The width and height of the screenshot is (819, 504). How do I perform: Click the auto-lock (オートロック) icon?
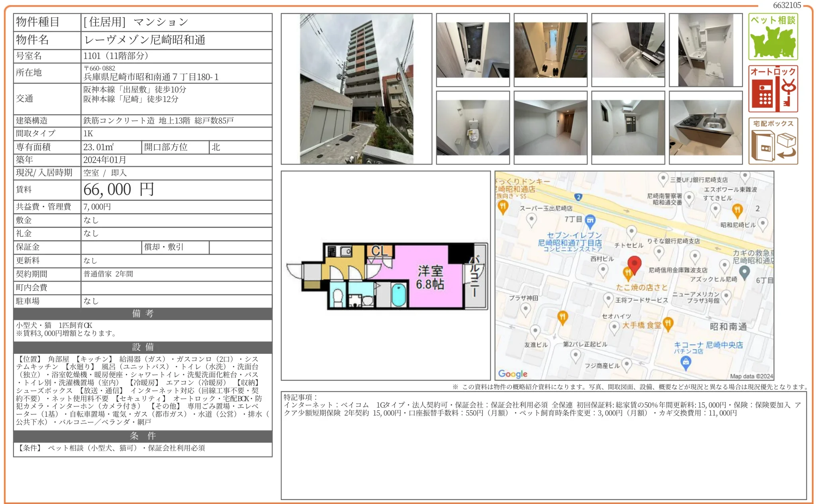pos(772,89)
